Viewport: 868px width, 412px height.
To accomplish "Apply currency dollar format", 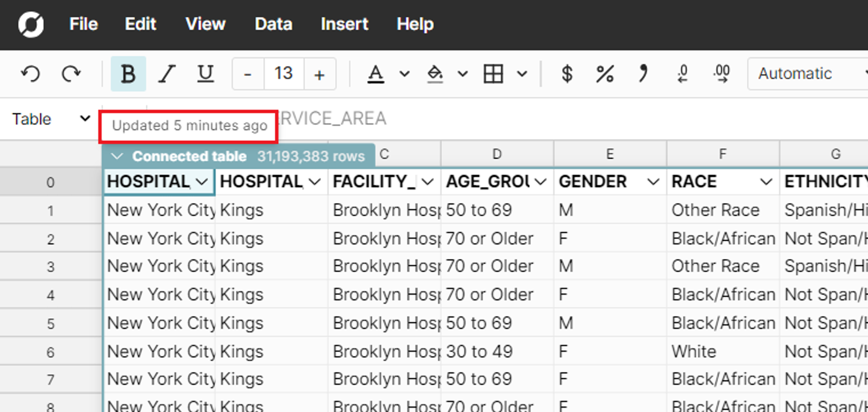I will (567, 74).
